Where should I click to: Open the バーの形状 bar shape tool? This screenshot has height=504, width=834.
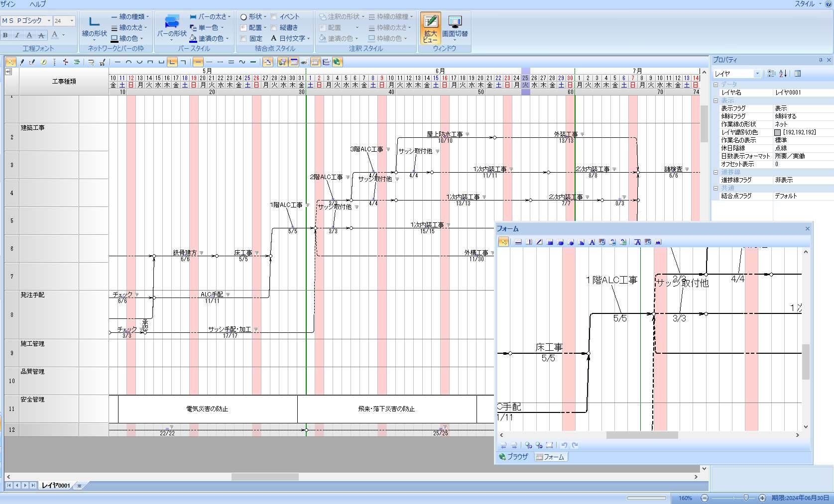[172, 27]
